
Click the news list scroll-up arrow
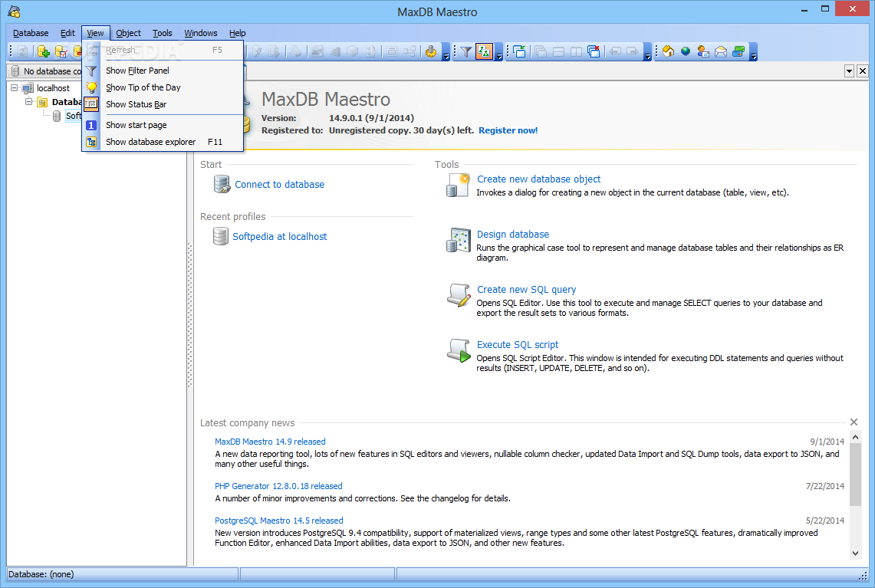(856, 436)
